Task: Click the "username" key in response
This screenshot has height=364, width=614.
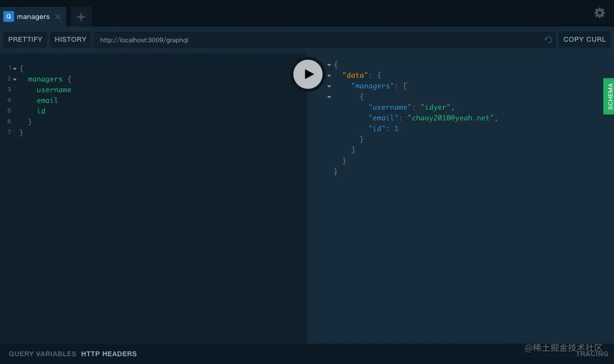Action: pyautogui.click(x=390, y=107)
